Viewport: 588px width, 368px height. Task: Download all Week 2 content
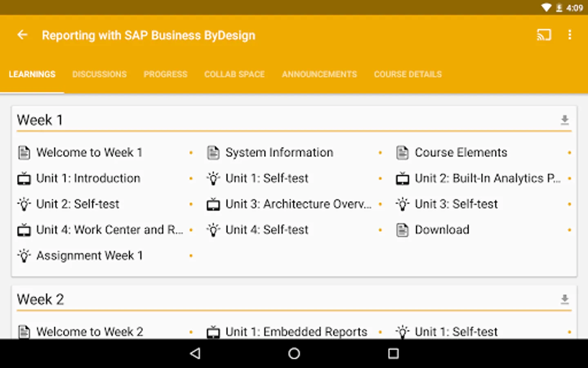tap(565, 299)
